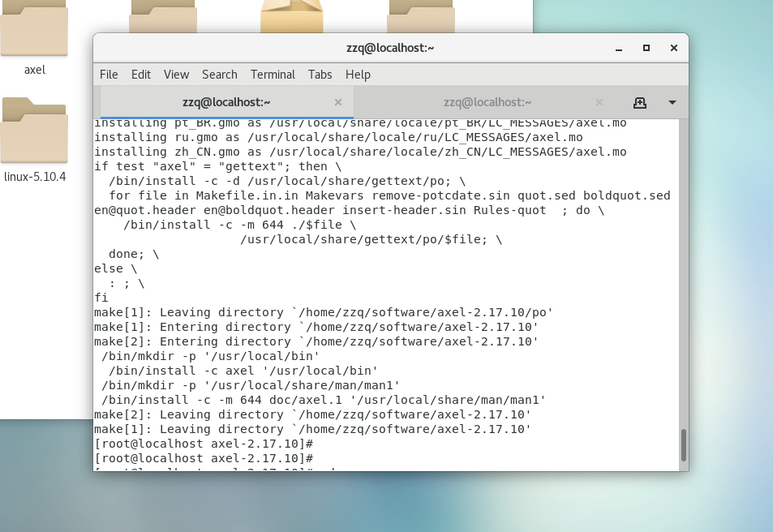Click 'make[1]: Leaving directory' po line

pyautogui.click(x=324, y=312)
